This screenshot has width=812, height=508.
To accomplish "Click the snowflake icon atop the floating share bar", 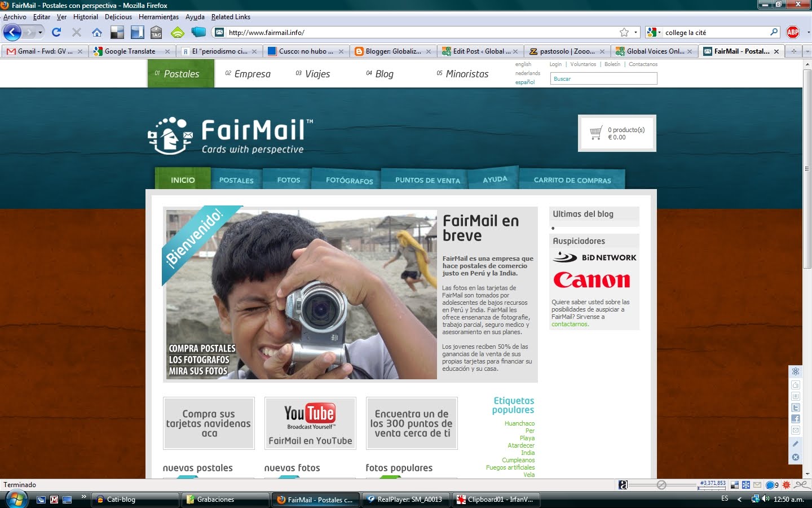I will point(796,371).
